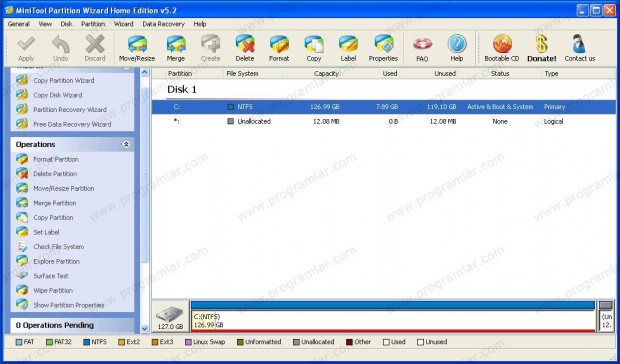Click the Unused column header

click(429, 74)
